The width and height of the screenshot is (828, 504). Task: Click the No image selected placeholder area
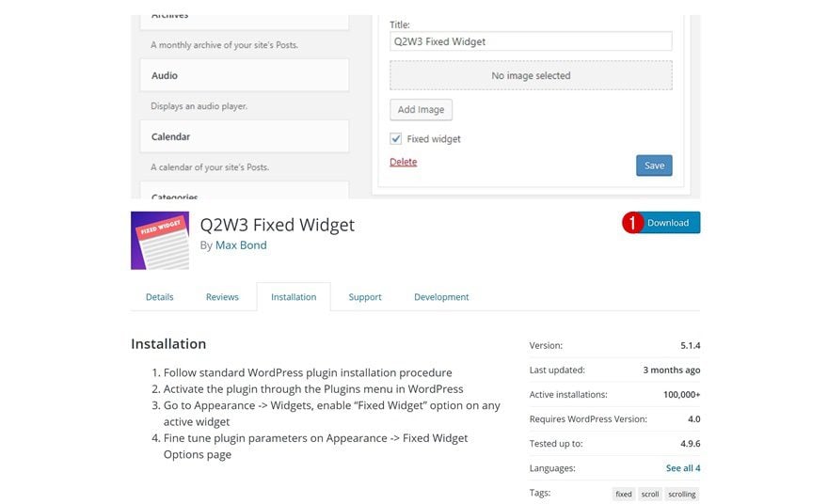(531, 75)
